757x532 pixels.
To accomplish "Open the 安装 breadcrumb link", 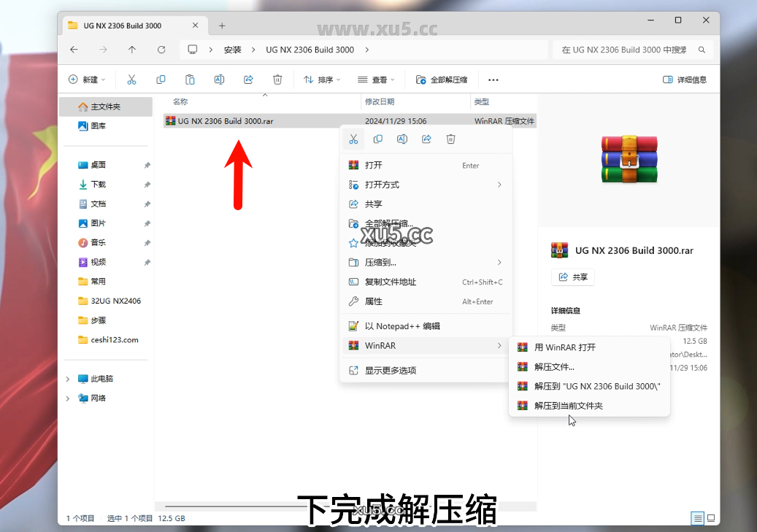I will (233, 50).
